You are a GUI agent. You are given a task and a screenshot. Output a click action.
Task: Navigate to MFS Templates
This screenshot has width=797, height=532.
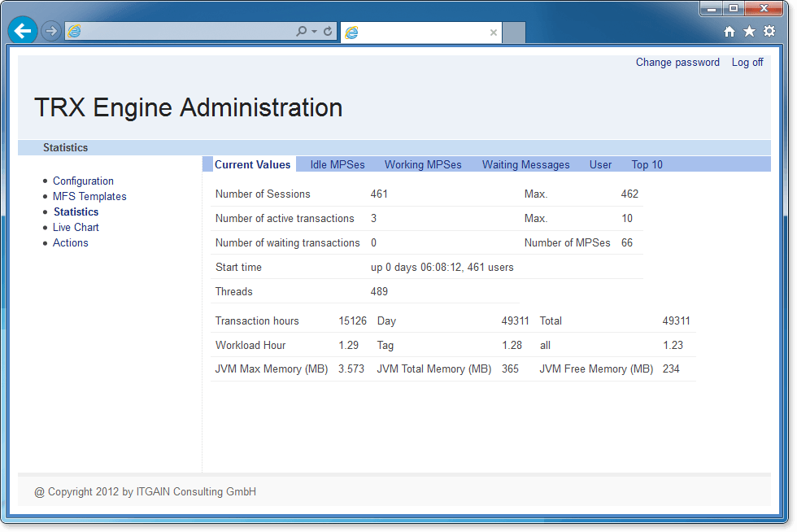(89, 196)
